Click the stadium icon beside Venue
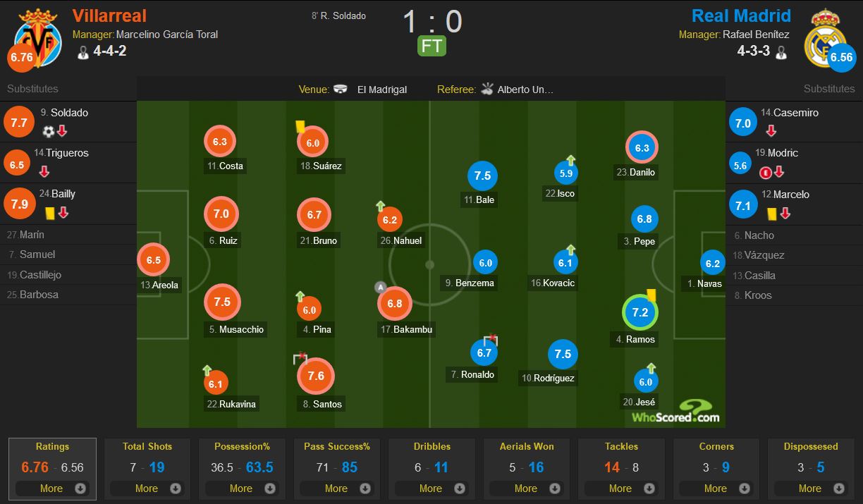The image size is (863, 504). point(341,90)
